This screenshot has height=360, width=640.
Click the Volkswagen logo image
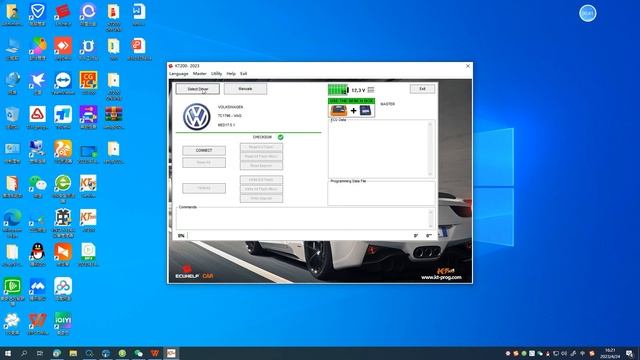coord(196,117)
